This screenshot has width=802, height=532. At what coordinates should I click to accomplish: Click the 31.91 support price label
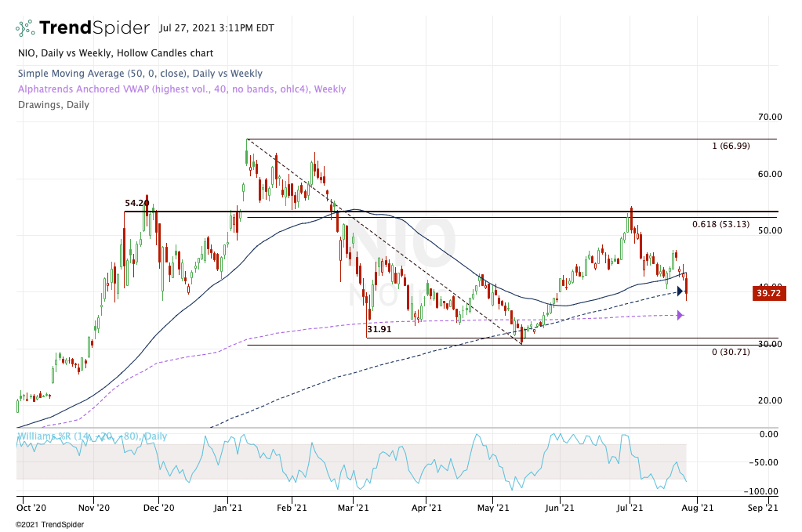tap(379, 330)
